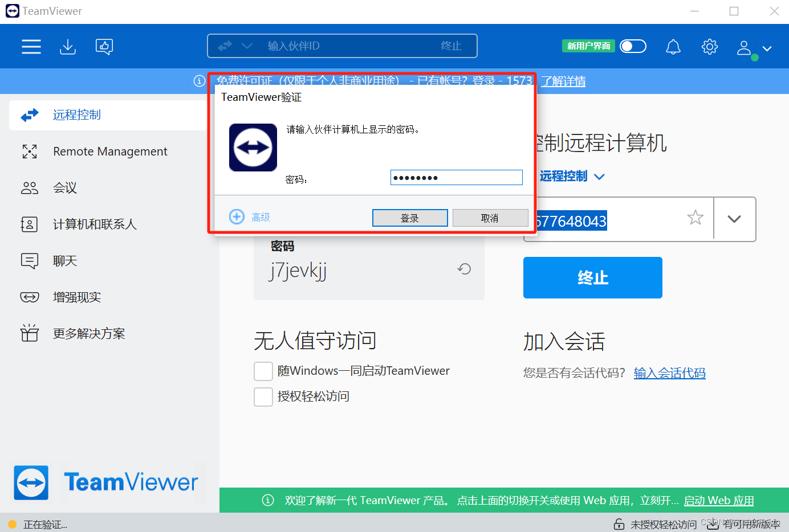This screenshot has width=789, height=532.
Task: Enable 随Windows一同启动TeamViewer checkbox
Action: point(263,371)
